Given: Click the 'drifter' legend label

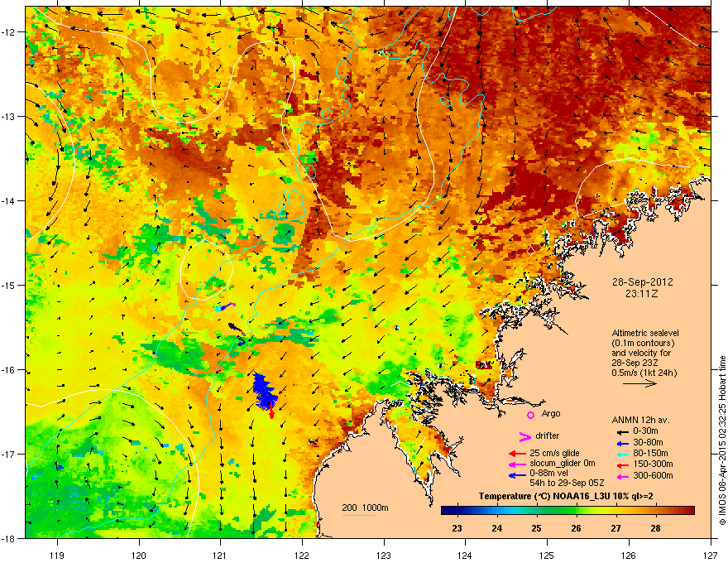Looking at the screenshot, I should (547, 435).
